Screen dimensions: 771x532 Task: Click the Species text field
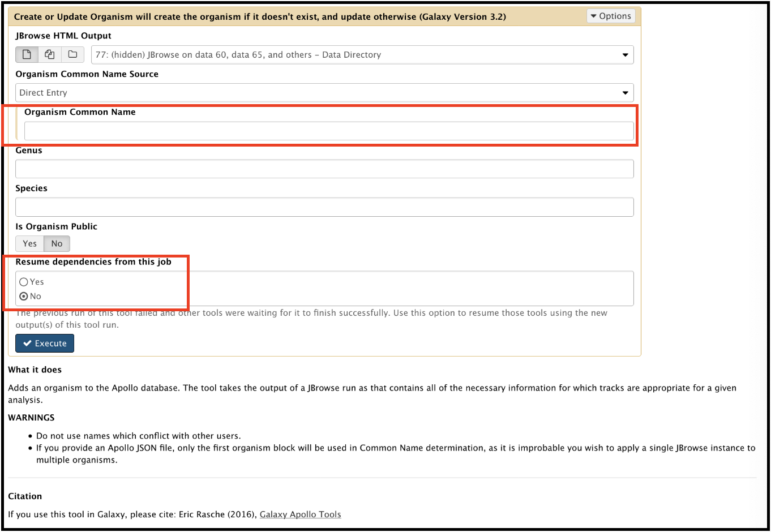click(x=324, y=207)
